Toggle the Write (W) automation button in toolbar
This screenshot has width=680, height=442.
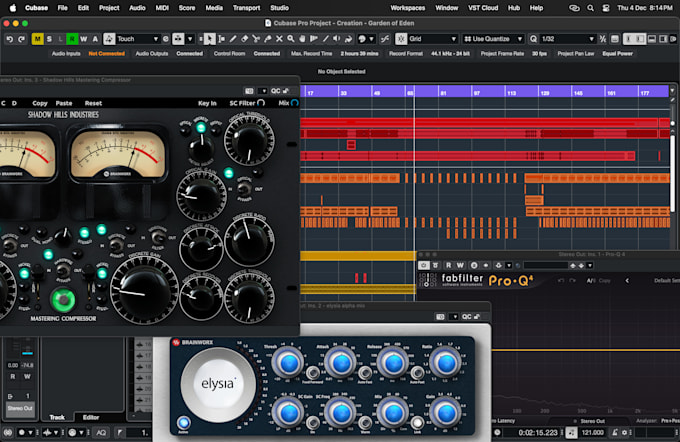tap(84, 39)
